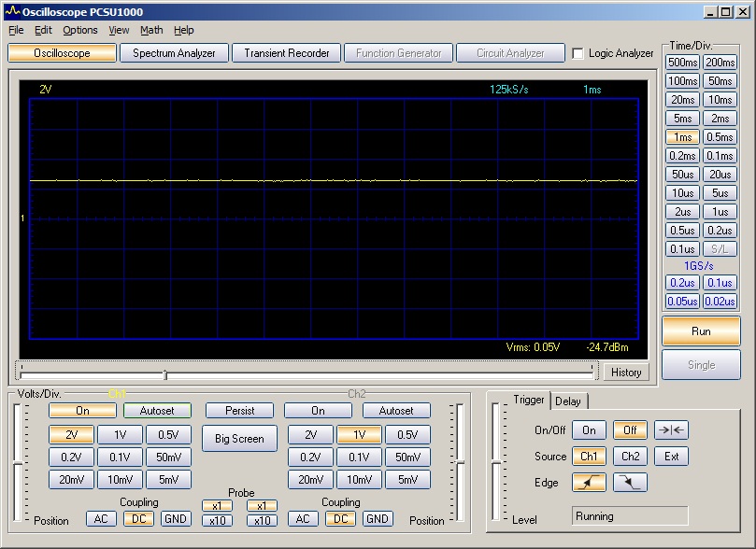Enable the Logic Analyzer checkbox

click(x=578, y=54)
